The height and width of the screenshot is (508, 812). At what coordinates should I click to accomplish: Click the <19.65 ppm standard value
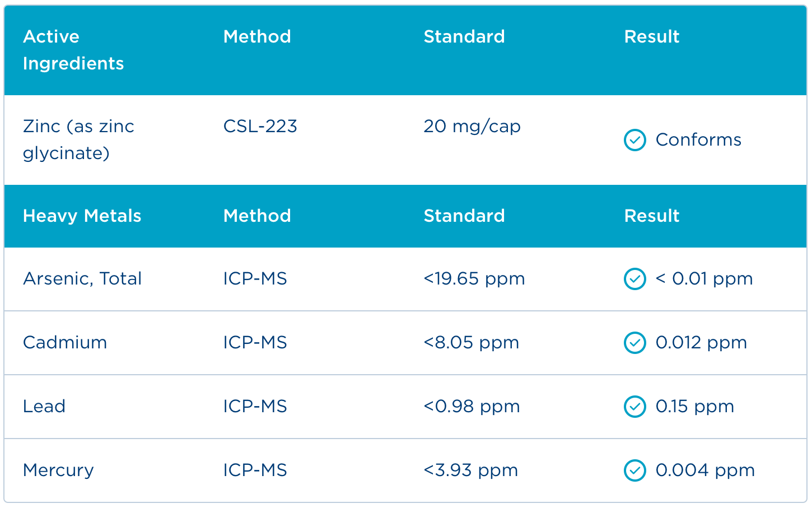click(x=474, y=279)
